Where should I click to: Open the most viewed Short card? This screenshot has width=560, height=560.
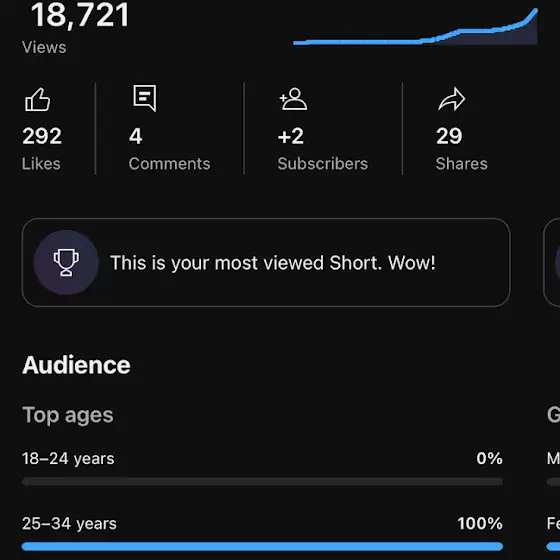coord(266,262)
